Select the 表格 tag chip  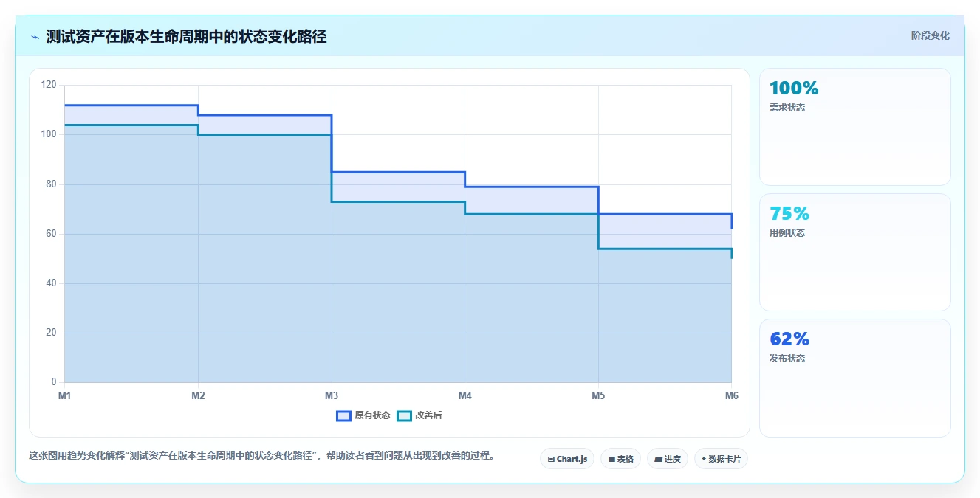[x=620, y=459]
